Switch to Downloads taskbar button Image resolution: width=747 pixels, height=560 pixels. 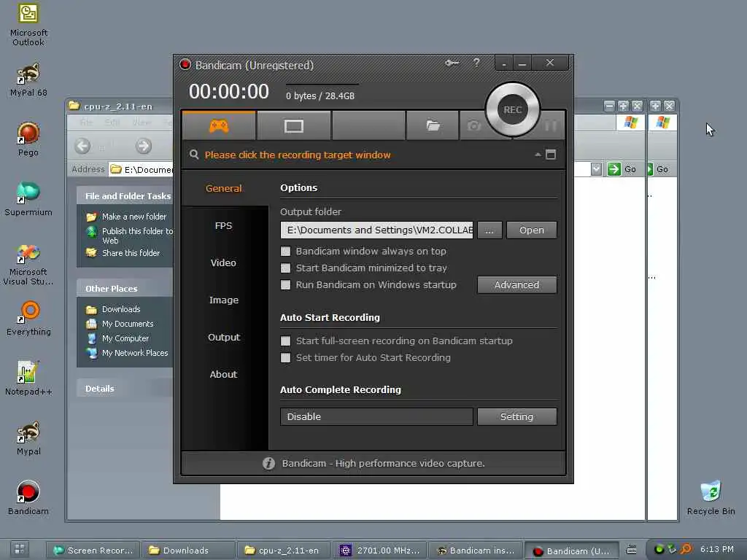[189, 551]
